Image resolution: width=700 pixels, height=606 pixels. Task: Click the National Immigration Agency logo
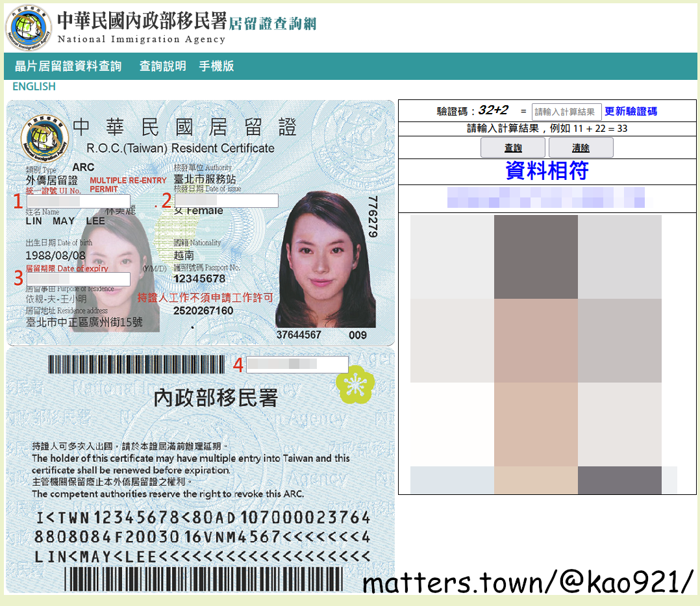pos(28,28)
